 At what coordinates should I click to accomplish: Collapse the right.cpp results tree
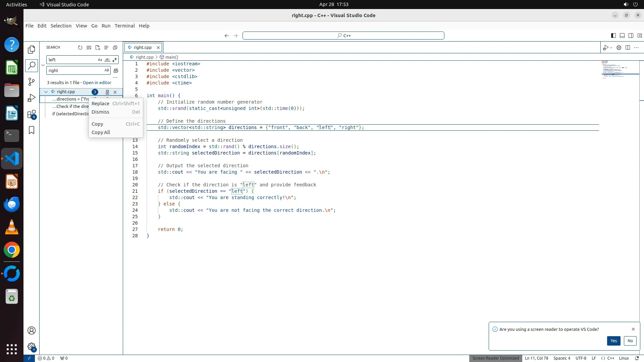point(46,92)
